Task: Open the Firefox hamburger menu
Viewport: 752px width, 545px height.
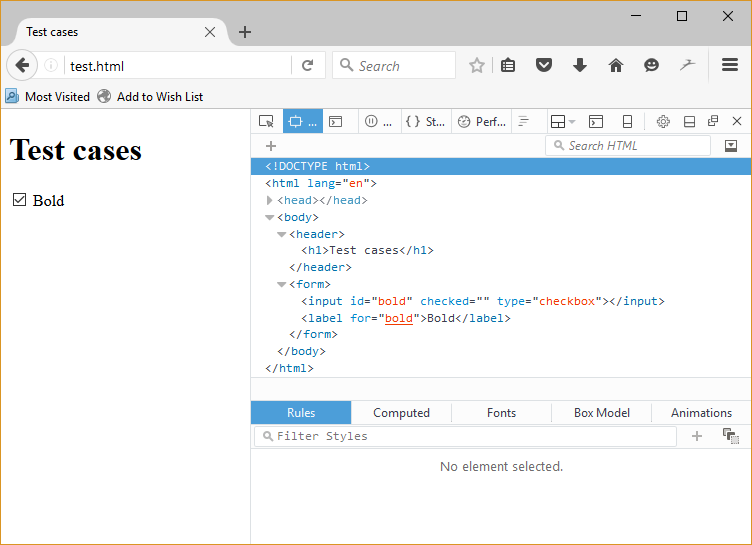Action: coord(730,66)
